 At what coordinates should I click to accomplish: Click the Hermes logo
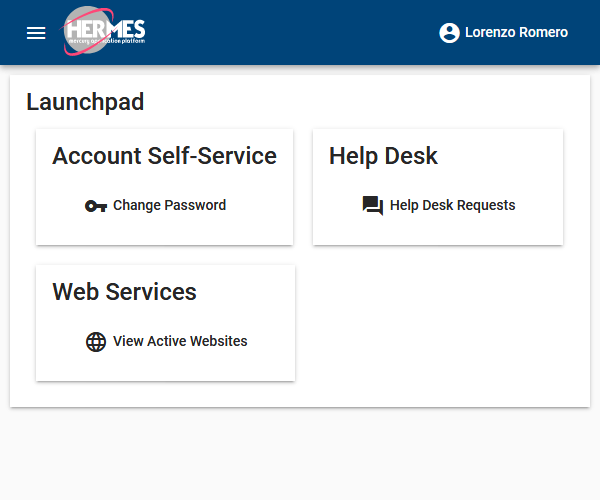[105, 32]
